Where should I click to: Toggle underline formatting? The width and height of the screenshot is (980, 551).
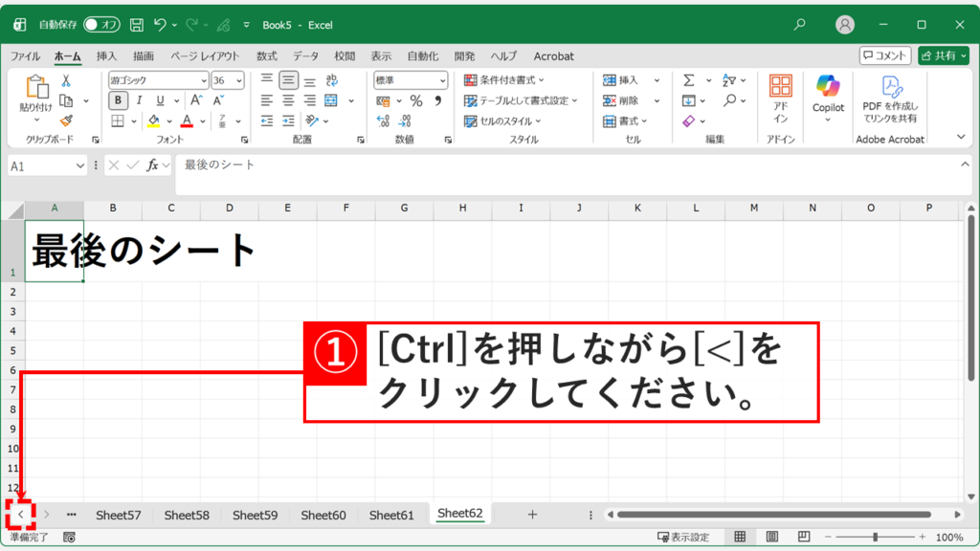[x=159, y=99]
